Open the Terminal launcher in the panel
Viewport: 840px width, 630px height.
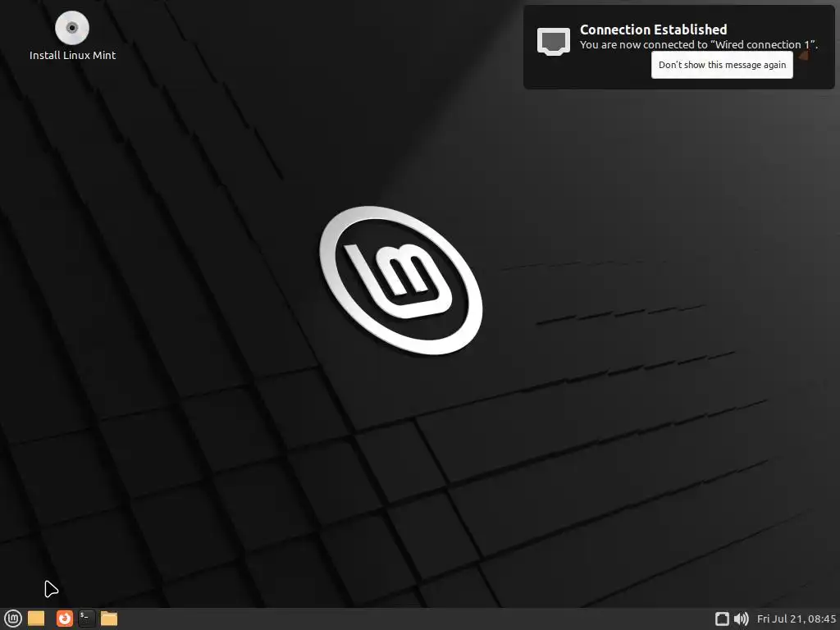[x=86, y=619]
